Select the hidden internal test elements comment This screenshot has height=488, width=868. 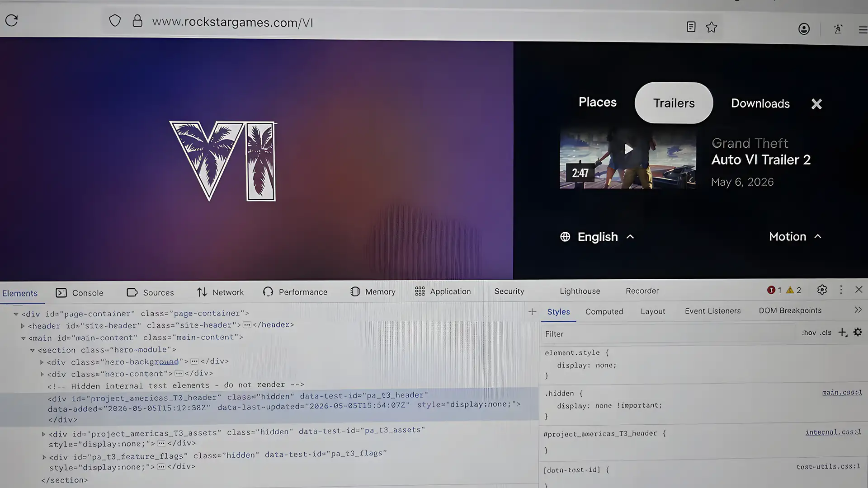(175, 385)
